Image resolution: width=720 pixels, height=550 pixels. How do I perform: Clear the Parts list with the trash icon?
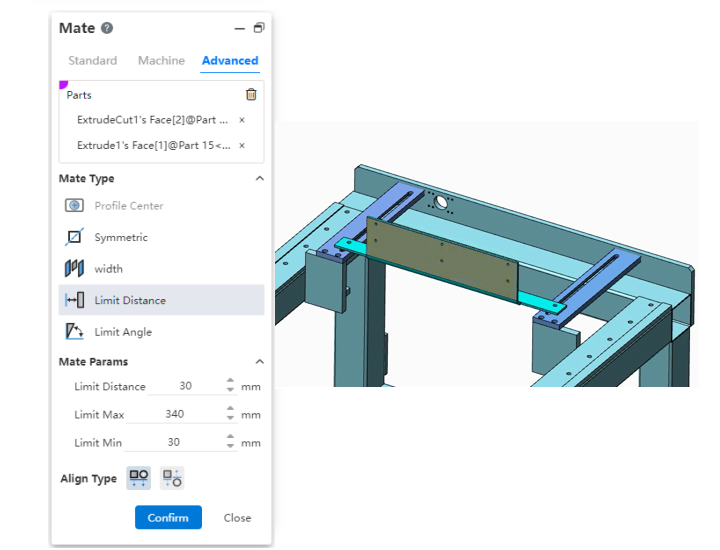point(251,95)
